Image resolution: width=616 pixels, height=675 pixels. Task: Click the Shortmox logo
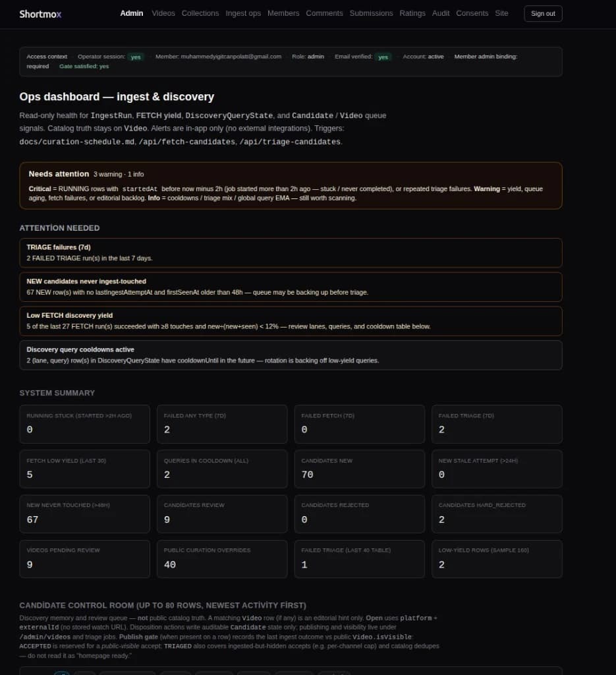pyautogui.click(x=40, y=14)
